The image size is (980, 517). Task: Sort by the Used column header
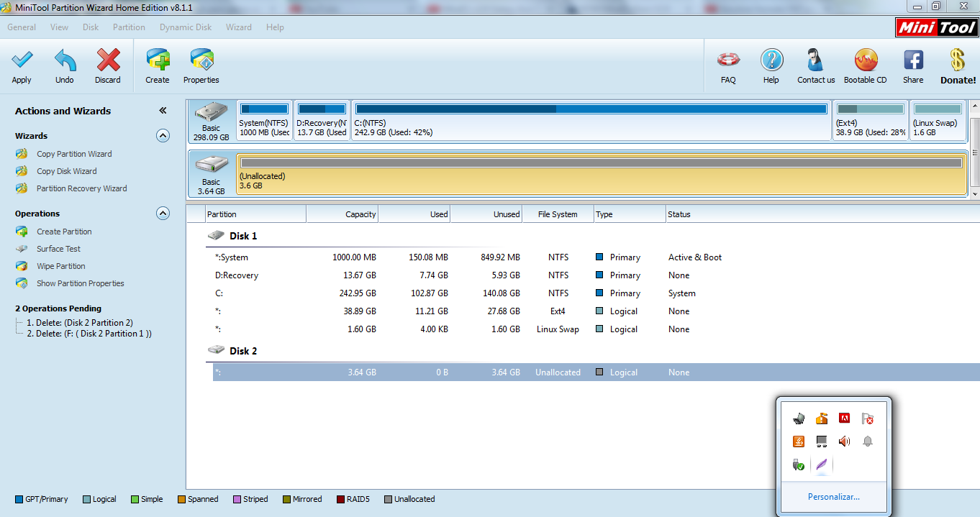click(414, 214)
